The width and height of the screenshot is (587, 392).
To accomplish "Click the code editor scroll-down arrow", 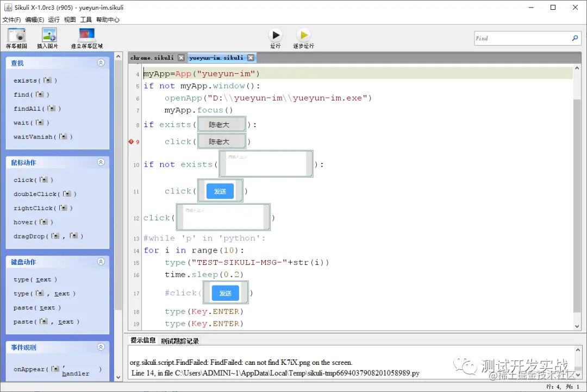I will click(577, 326).
